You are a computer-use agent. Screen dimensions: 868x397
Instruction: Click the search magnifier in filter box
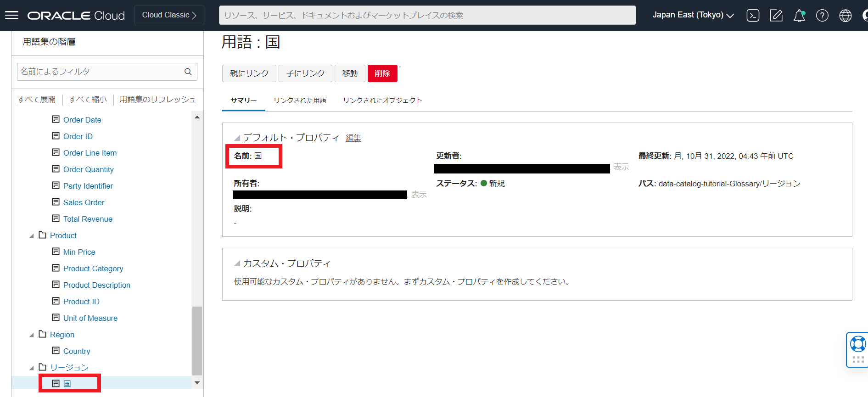pos(188,72)
